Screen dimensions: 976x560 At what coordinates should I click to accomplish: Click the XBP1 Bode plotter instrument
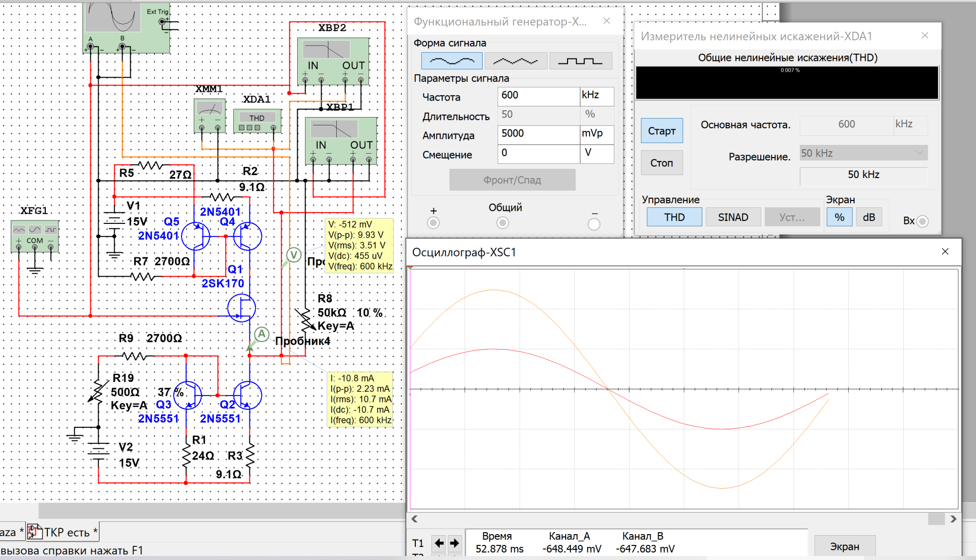341,140
